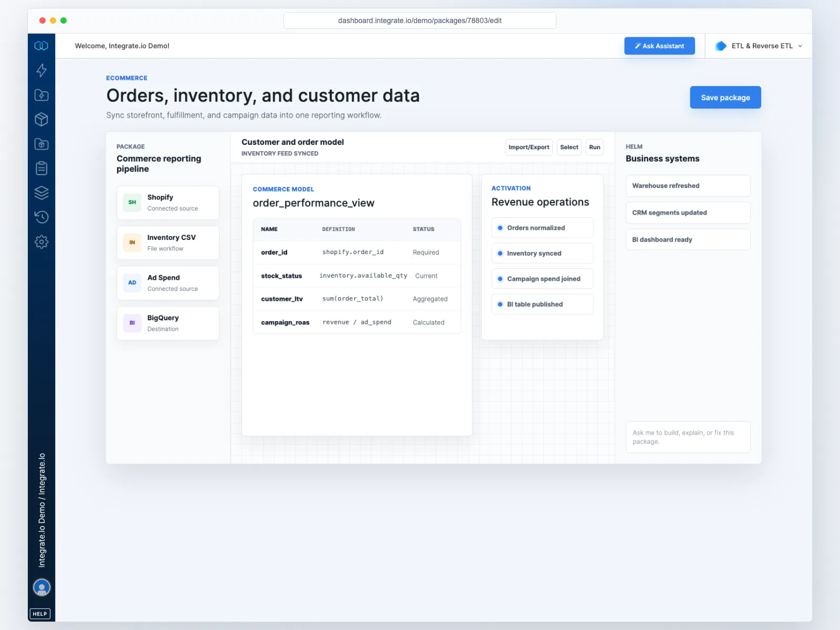Click the browser URL address bar
The height and width of the screenshot is (630, 840).
419,20
